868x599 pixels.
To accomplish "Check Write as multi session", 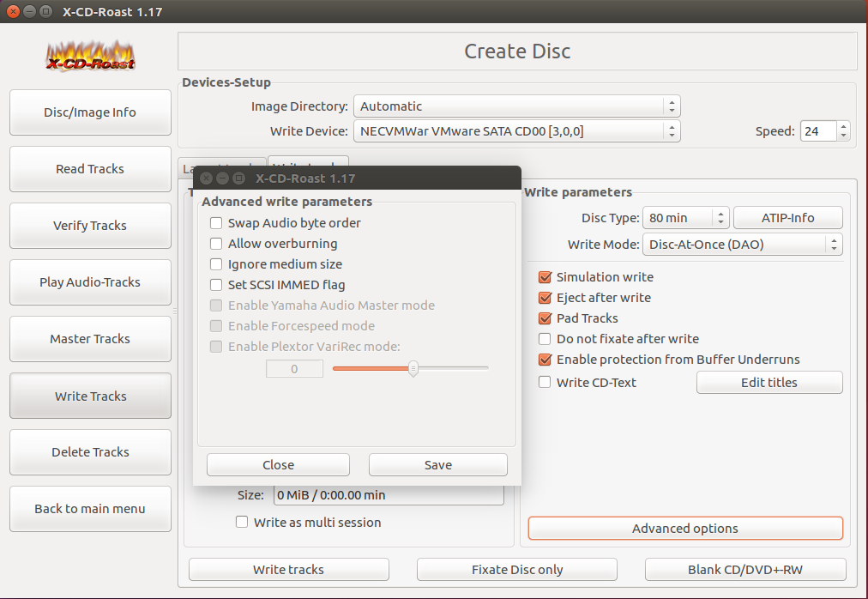I will (242, 522).
